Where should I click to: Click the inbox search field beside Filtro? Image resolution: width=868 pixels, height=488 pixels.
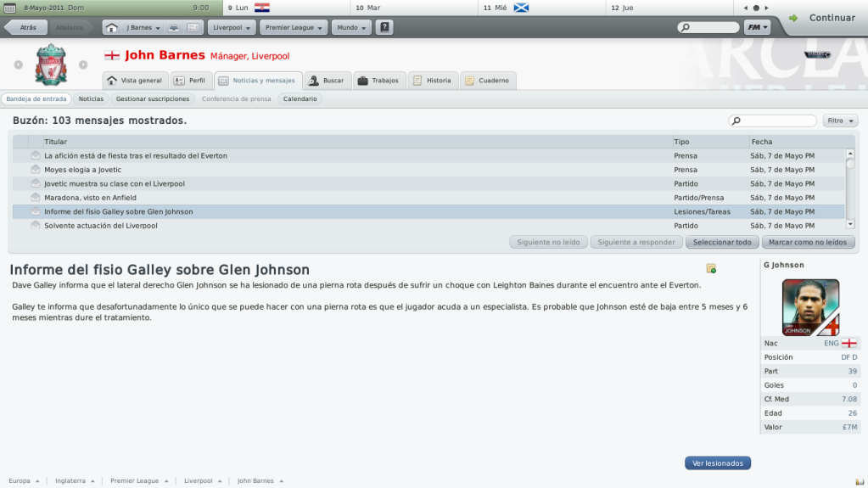772,121
